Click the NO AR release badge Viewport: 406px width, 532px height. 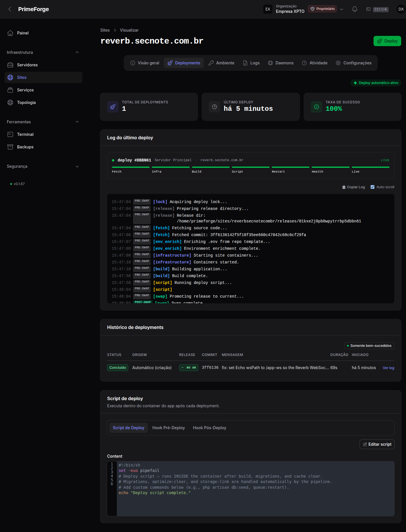coord(189,368)
